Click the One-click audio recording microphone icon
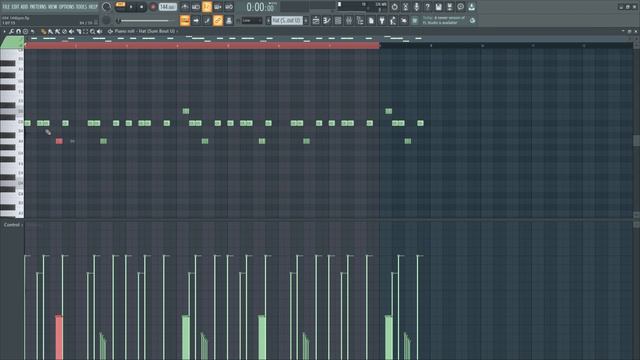The height and width of the screenshot is (360, 640). pos(416,7)
